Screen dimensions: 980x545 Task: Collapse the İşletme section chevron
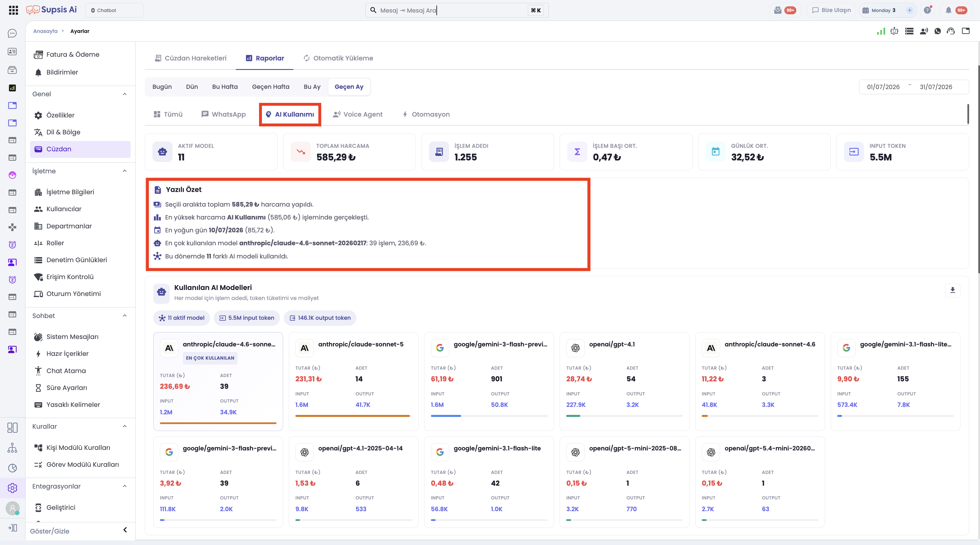125,171
